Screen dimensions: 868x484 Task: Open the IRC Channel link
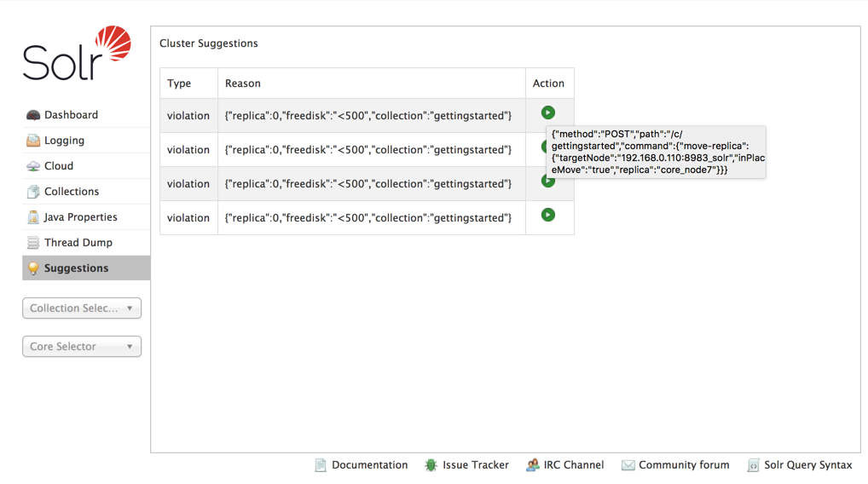click(x=573, y=465)
